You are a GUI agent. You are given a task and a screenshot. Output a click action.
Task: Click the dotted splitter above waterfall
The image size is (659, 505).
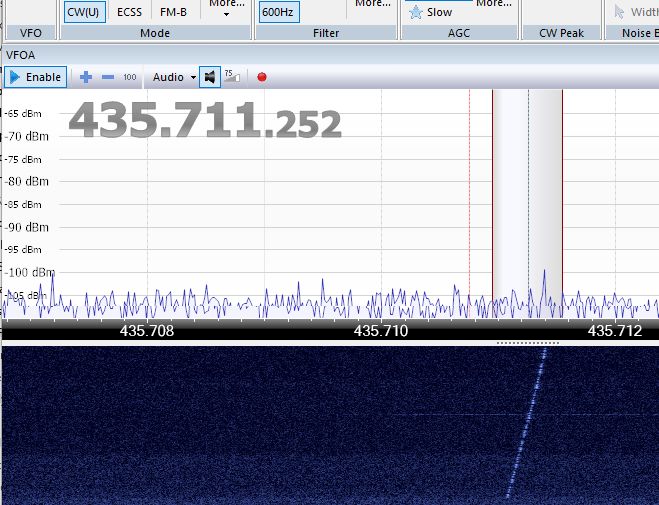527,343
